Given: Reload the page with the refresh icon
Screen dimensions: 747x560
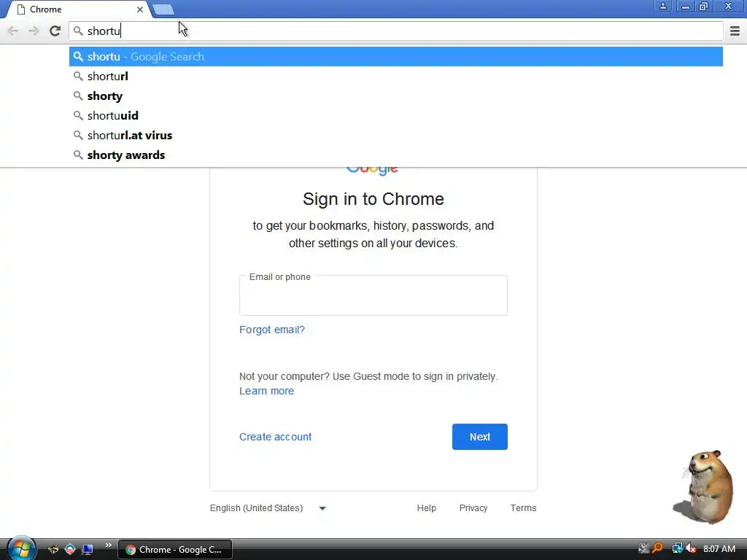Looking at the screenshot, I should [55, 31].
